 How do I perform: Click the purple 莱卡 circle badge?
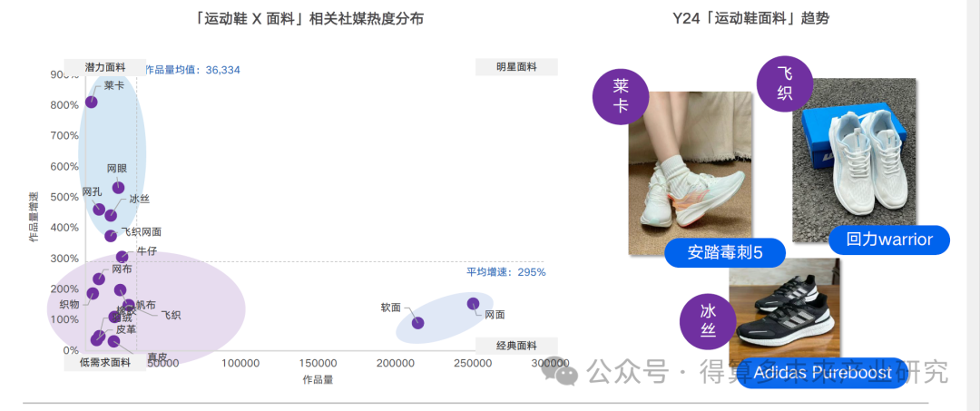[x=620, y=96]
